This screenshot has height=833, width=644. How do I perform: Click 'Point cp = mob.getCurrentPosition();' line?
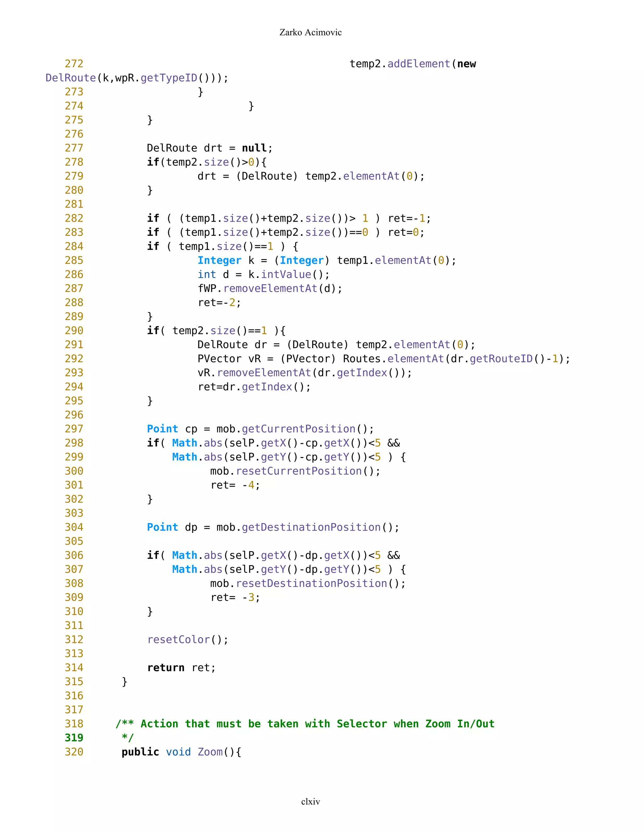pyautogui.click(x=261, y=429)
